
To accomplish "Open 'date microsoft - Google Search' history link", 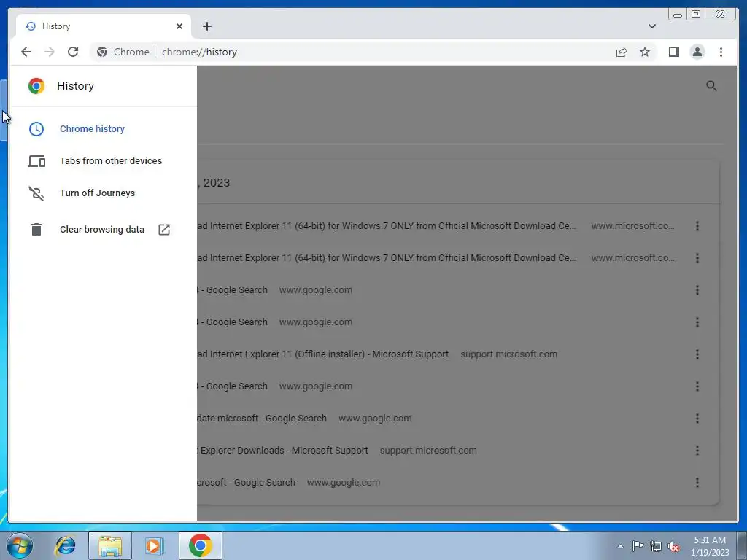I will click(262, 418).
